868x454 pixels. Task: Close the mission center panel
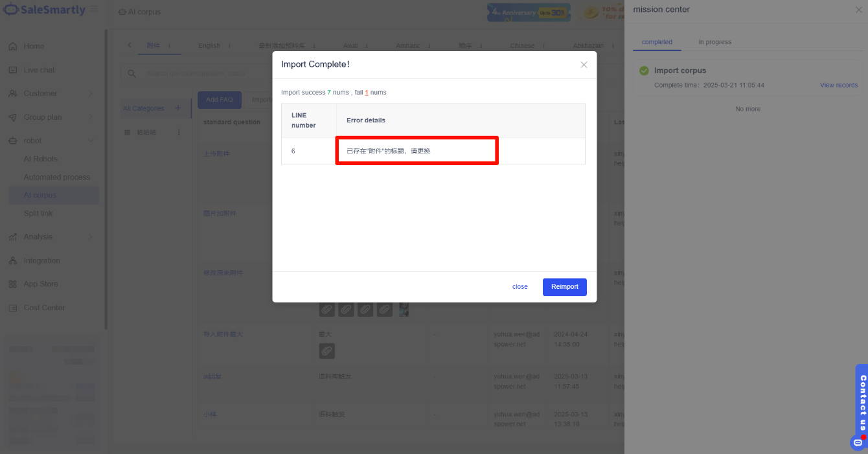[x=859, y=9]
